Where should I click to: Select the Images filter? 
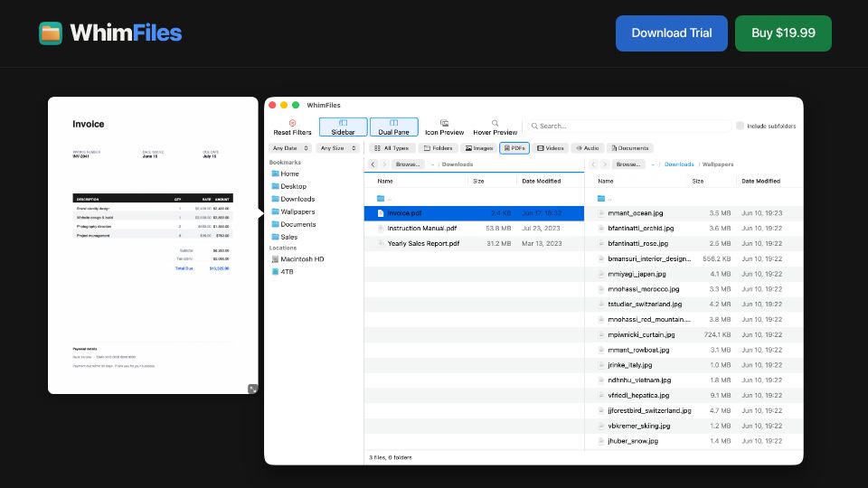click(x=479, y=148)
